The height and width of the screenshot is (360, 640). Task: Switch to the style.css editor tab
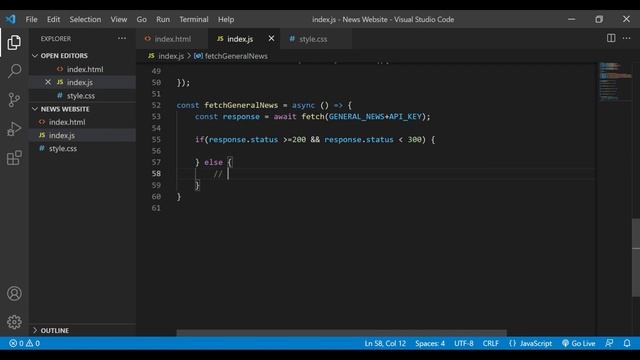(x=316, y=39)
